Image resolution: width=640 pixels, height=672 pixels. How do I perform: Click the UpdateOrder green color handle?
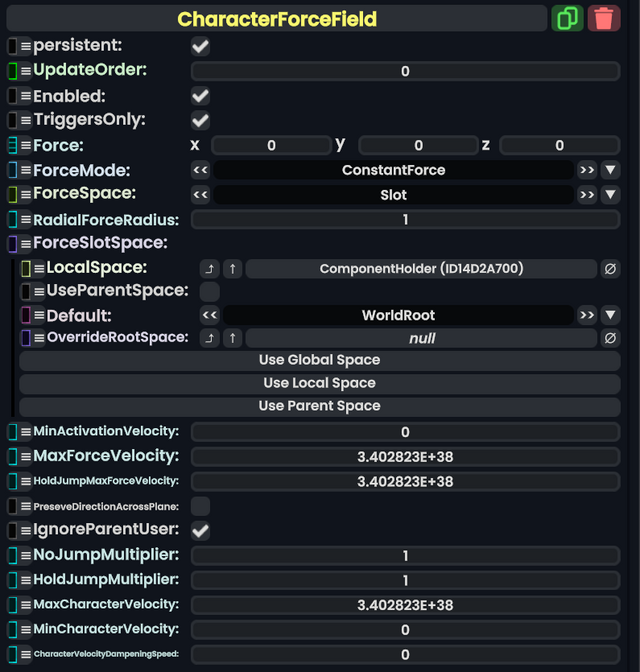tap(13, 71)
